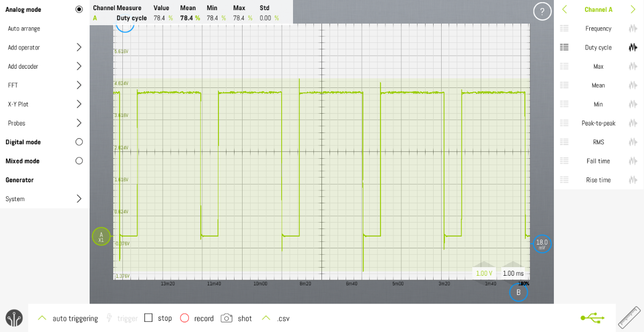Click the waveform icon beside Peak-to-peak
Screen dimensions: 644x332
pos(633,123)
